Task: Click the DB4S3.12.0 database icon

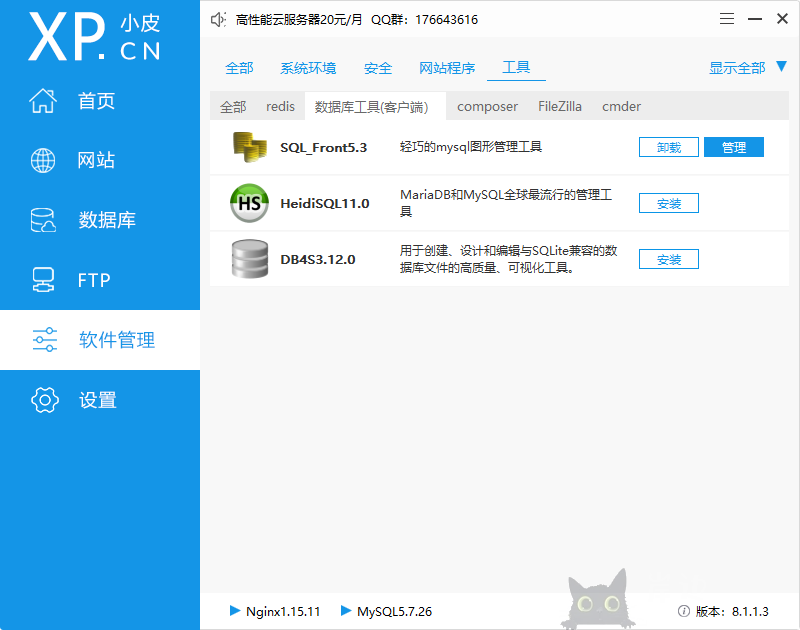Action: point(249,259)
